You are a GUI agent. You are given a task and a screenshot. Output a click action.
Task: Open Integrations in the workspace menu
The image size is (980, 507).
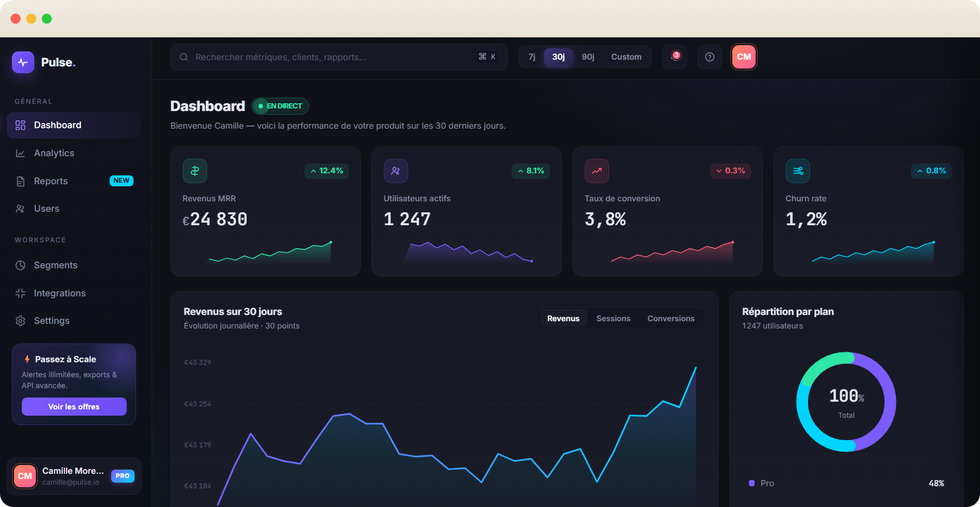click(x=74, y=293)
